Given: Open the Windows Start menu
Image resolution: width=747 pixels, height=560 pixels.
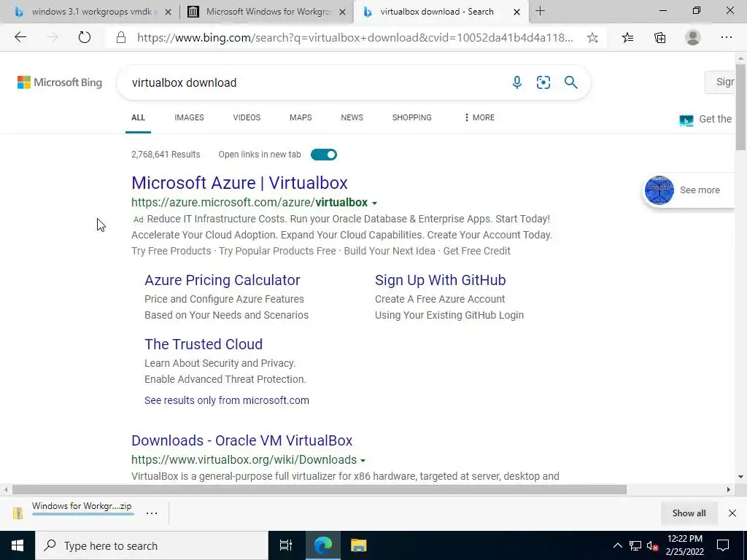Looking at the screenshot, I should (x=18, y=545).
